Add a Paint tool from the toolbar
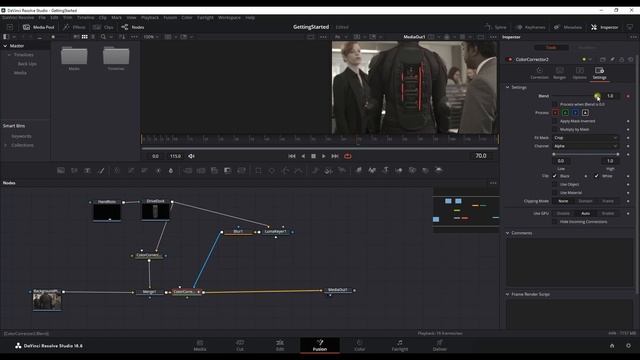Screen dimensions: 640x360 click(x=101, y=171)
